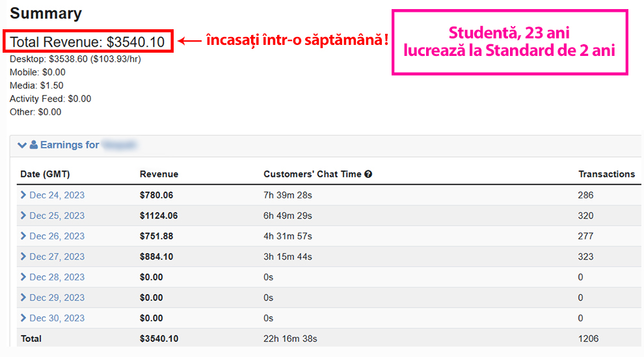
Task: Open the Dec 25, 2023 date link
Action: coord(57,216)
